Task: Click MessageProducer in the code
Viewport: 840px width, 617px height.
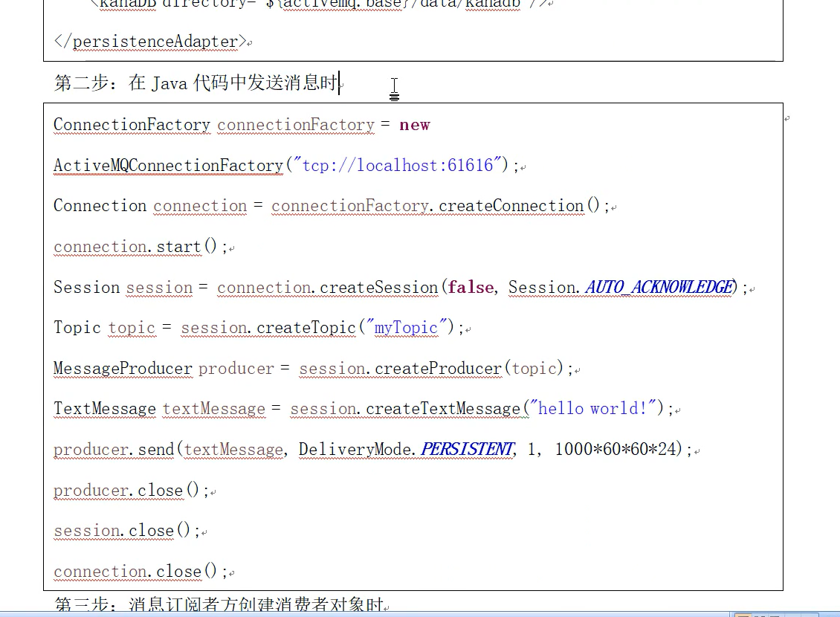Action: tap(123, 369)
